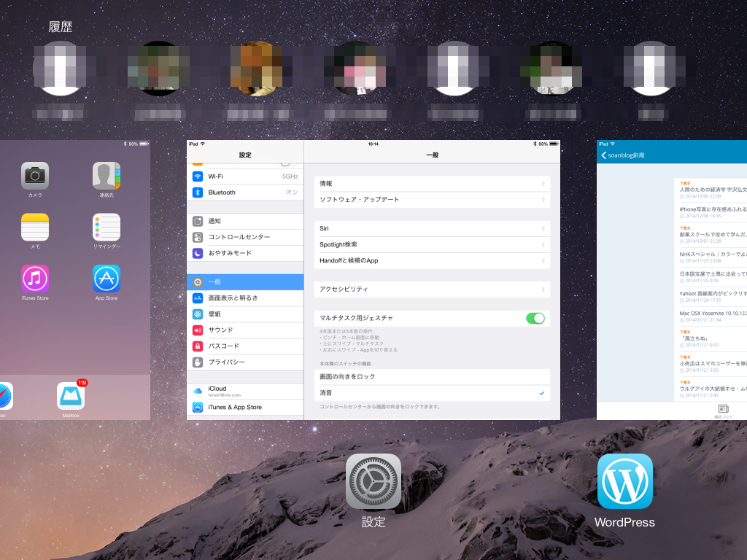The height and width of the screenshot is (560, 747).
Task: Open third recent contact avatar in 履歴
Action: tap(258, 68)
